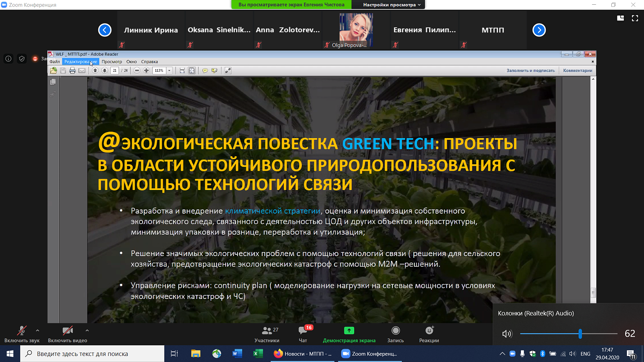The image size is (644, 362).
Task: Open the Комментарии panel
Action: 577,70
